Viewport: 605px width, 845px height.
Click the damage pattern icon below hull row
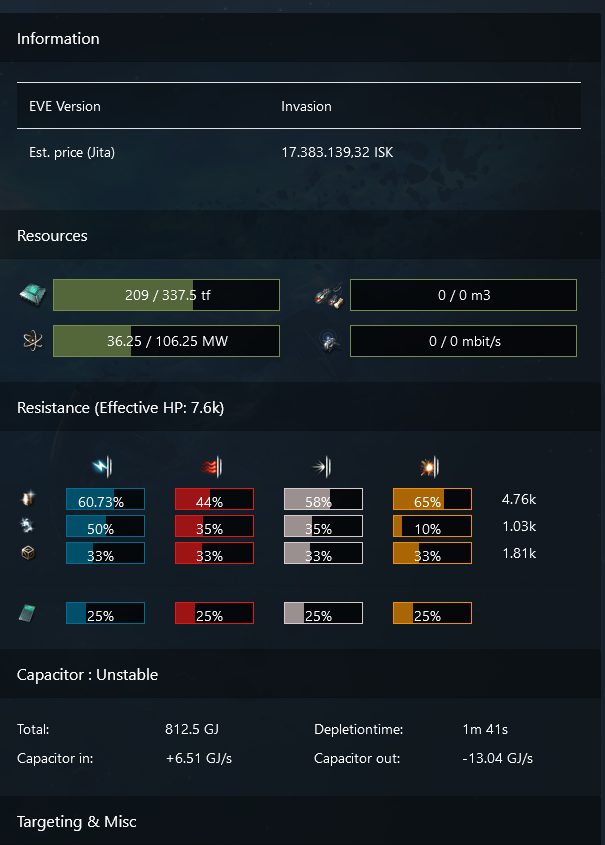point(29,613)
